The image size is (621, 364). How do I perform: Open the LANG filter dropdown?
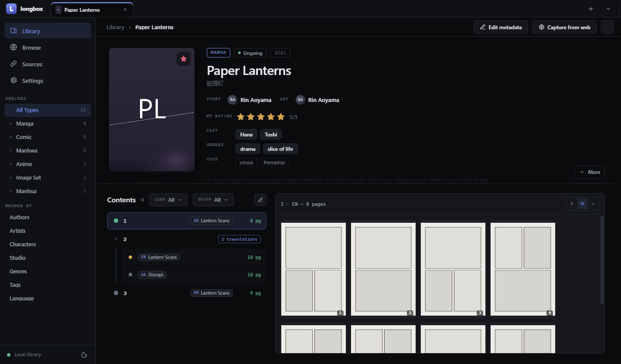pos(168,200)
